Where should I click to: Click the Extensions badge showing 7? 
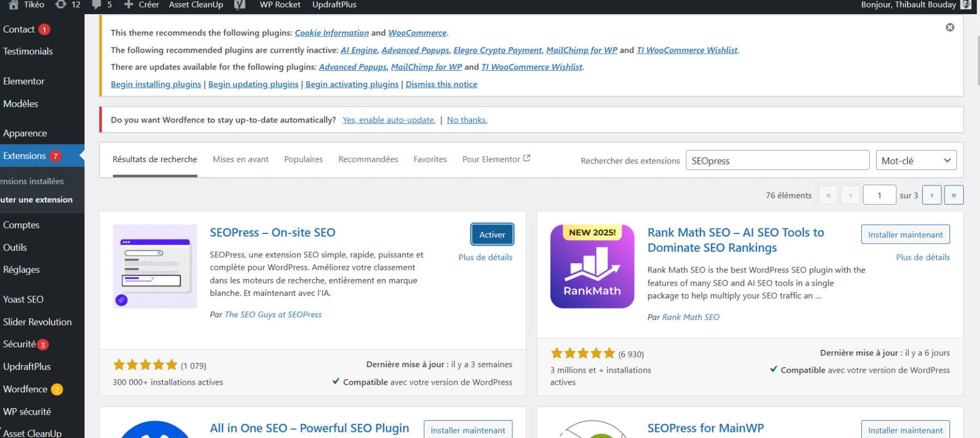click(x=55, y=156)
